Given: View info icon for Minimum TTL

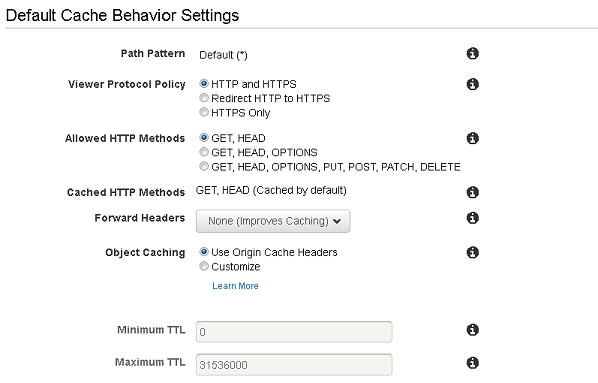Looking at the screenshot, I should tap(473, 330).
